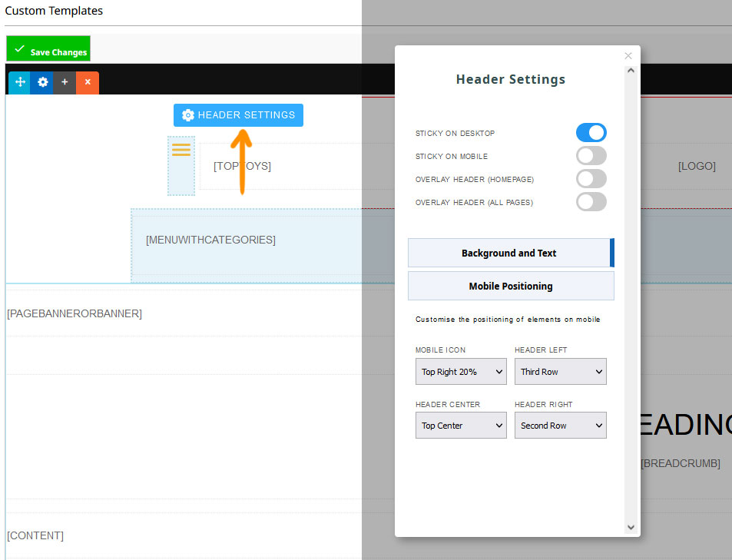732x560 pixels.
Task: Click the Save Changes button
Action: [x=48, y=49]
